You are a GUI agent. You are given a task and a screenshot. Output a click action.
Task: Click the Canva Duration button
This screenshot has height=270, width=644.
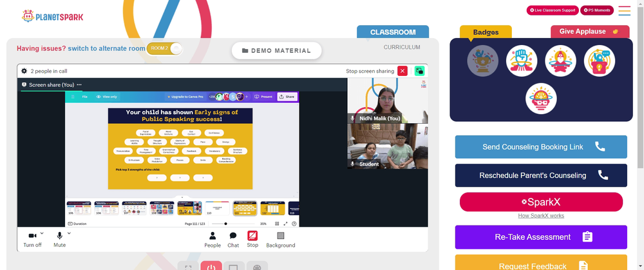[77, 224]
